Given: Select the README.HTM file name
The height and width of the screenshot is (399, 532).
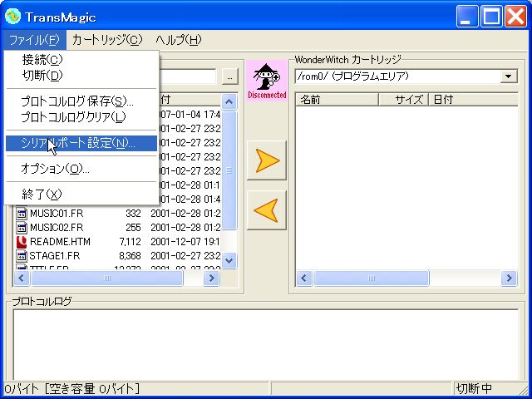Looking at the screenshot, I should click(x=60, y=242).
